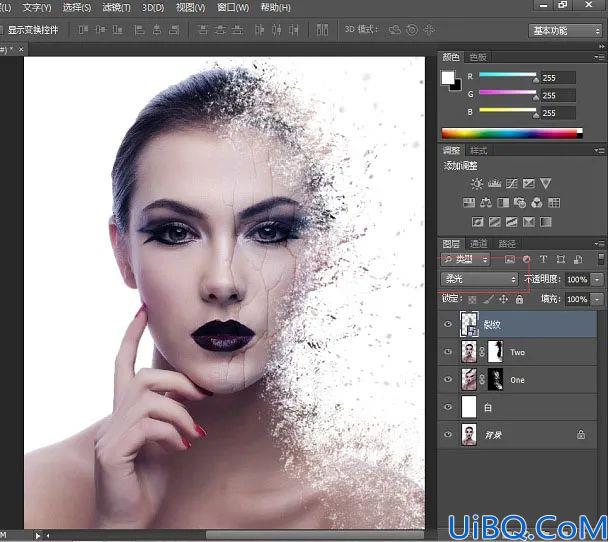The image size is (608, 542).
Task: Click the align horizontal centers icon
Action: pos(157,30)
